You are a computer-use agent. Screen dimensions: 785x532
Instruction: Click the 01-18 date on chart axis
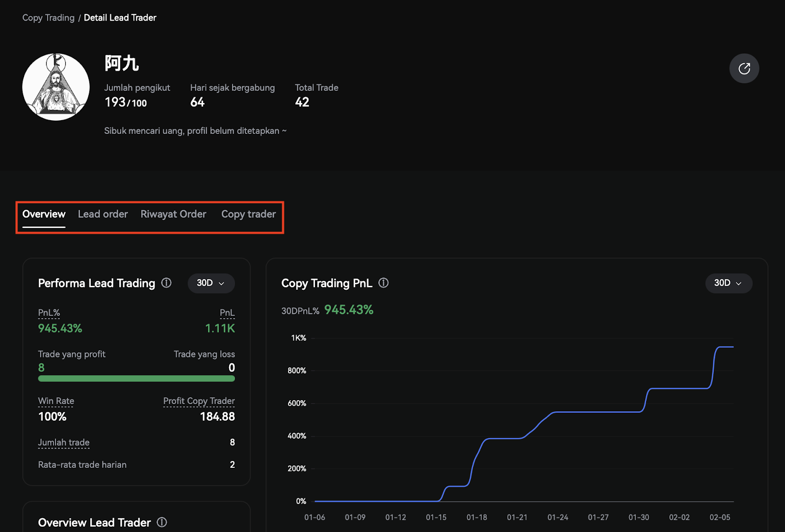pyautogui.click(x=476, y=517)
